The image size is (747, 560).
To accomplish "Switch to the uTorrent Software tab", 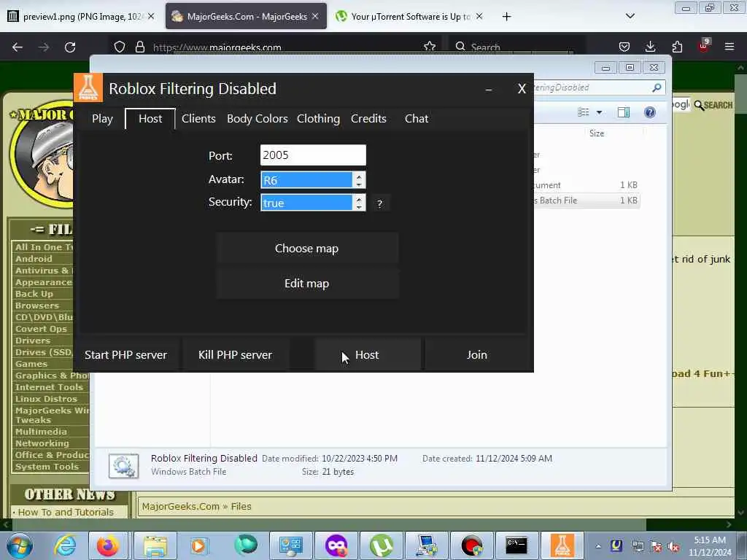I will tap(410, 17).
